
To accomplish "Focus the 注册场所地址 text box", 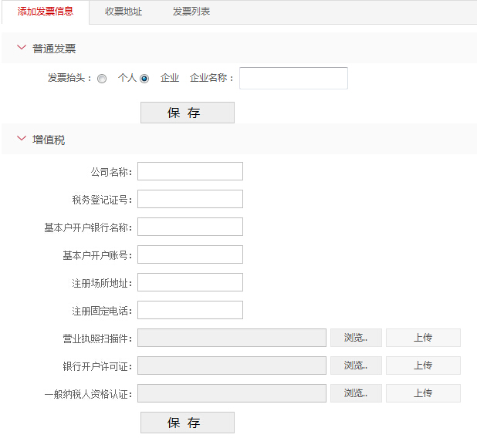I will click(190, 282).
